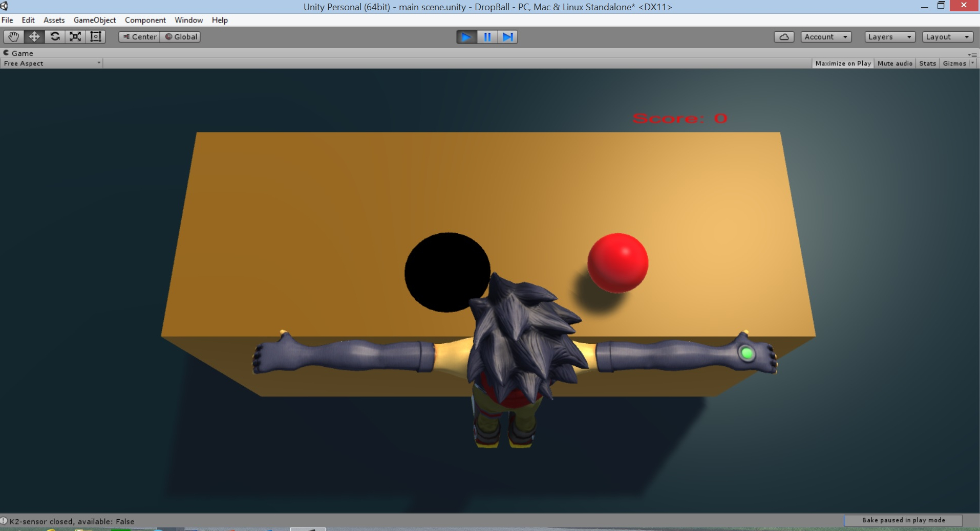The image size is (980, 531).
Task: Open the Component menu
Action: (x=145, y=20)
